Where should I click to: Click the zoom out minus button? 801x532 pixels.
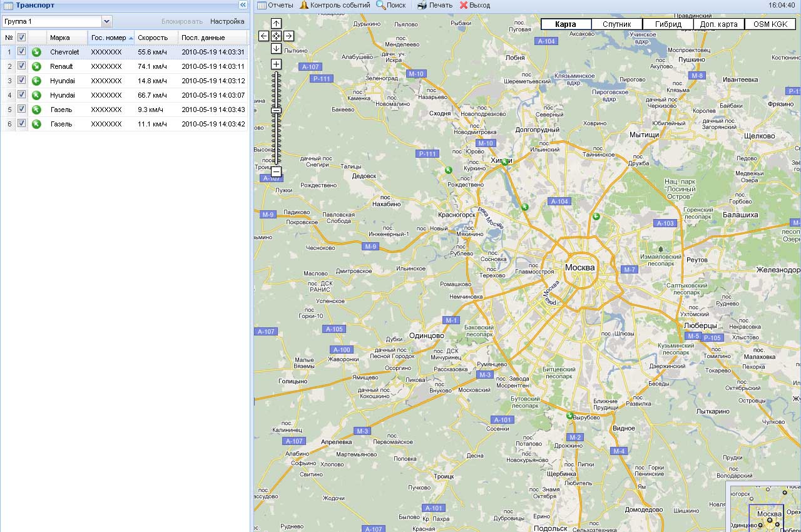(x=276, y=171)
